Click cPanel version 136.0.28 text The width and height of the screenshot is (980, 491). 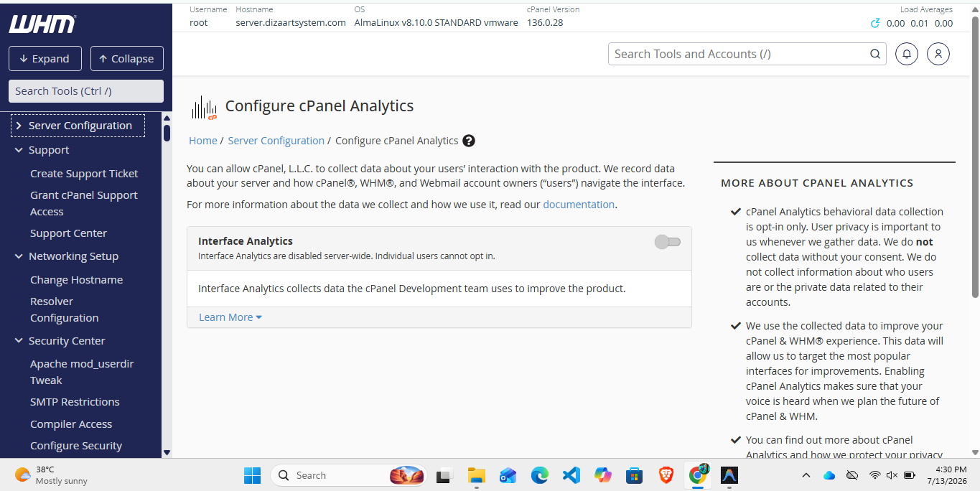(x=545, y=23)
